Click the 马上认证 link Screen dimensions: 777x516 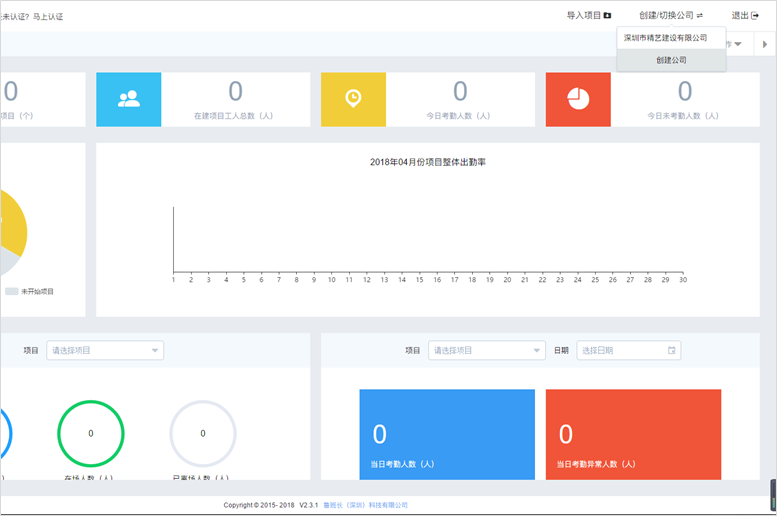click(x=48, y=16)
